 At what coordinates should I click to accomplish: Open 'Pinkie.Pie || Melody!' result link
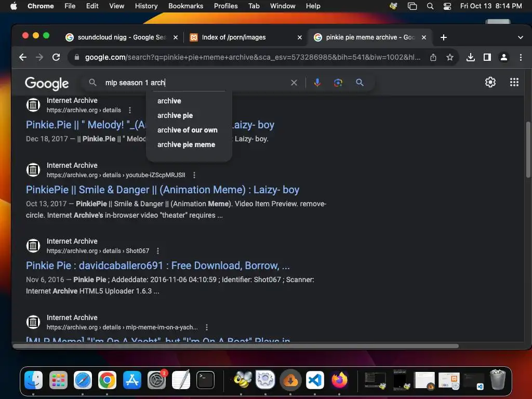[x=86, y=125]
